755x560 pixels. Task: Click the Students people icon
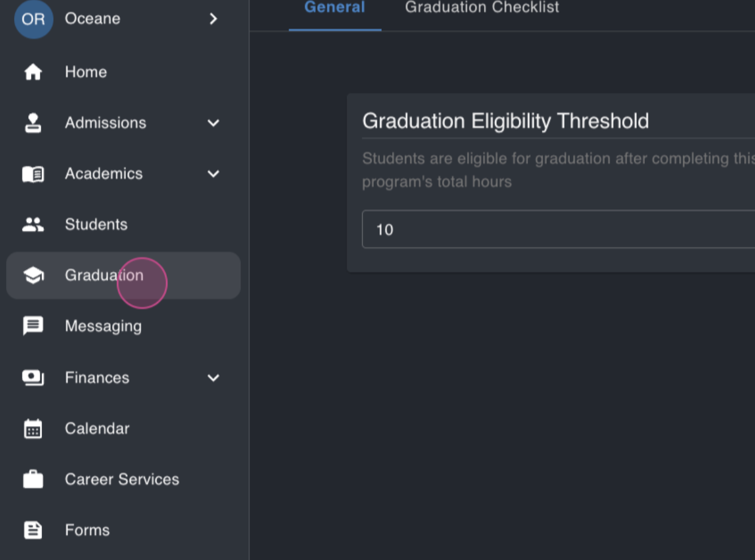click(33, 225)
